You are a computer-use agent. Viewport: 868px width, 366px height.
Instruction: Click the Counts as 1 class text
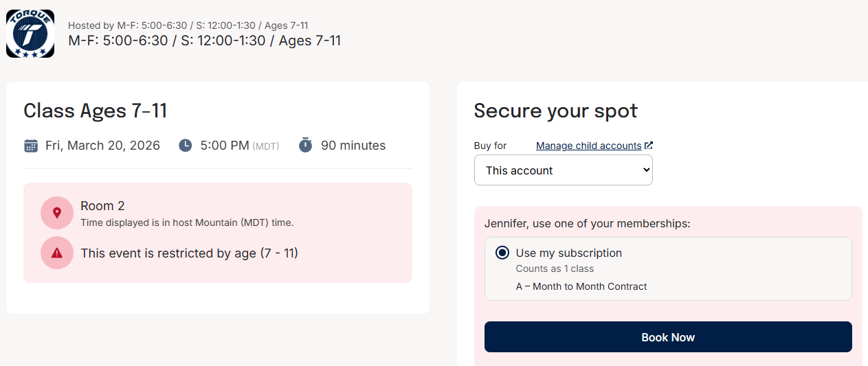click(555, 268)
